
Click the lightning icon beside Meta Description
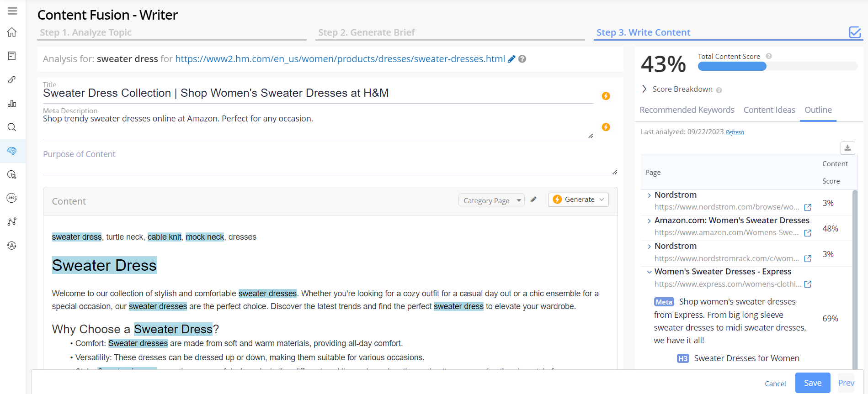(606, 127)
